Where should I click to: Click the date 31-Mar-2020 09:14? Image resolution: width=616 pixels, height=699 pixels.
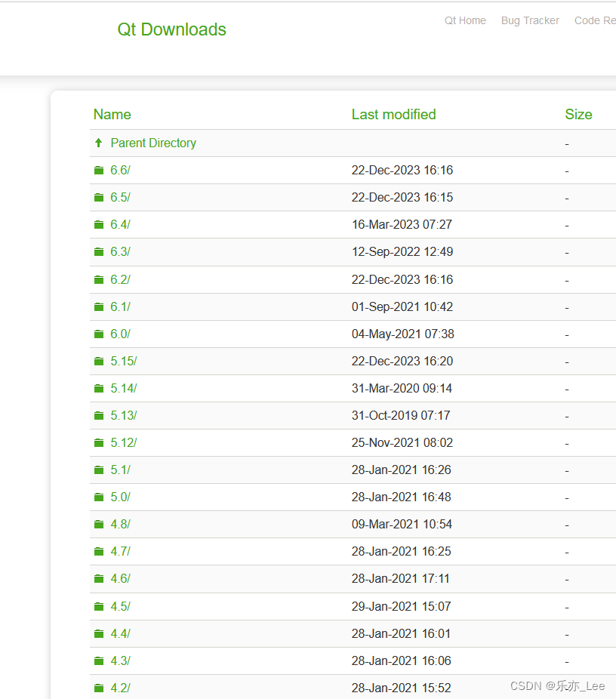click(x=402, y=389)
